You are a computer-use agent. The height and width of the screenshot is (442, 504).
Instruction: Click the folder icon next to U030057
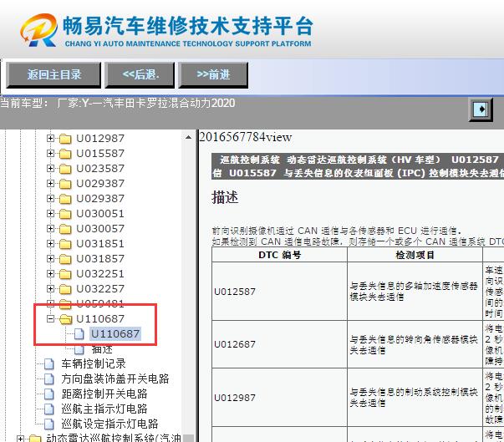pos(65,229)
